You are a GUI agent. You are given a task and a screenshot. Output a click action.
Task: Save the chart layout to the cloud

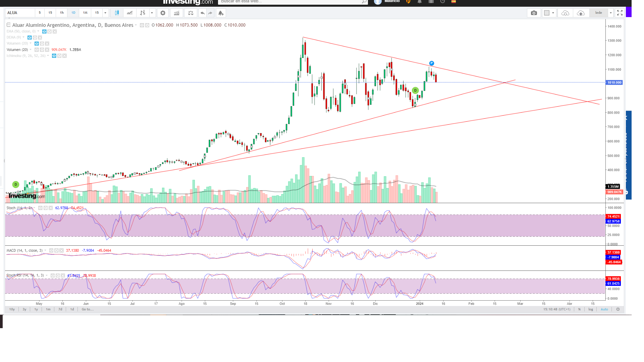(x=581, y=13)
